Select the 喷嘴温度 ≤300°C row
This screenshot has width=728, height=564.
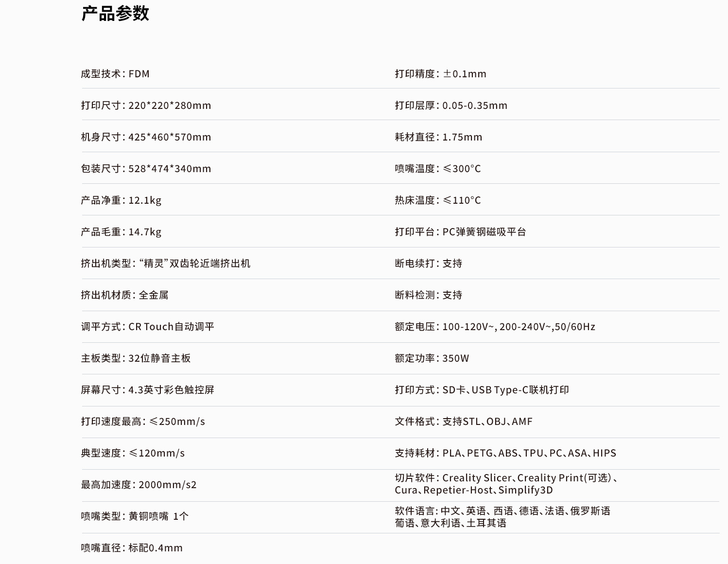(x=437, y=169)
